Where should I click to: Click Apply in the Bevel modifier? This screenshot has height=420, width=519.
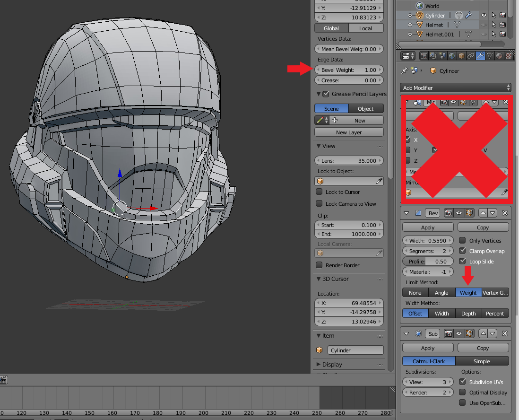pyautogui.click(x=428, y=227)
